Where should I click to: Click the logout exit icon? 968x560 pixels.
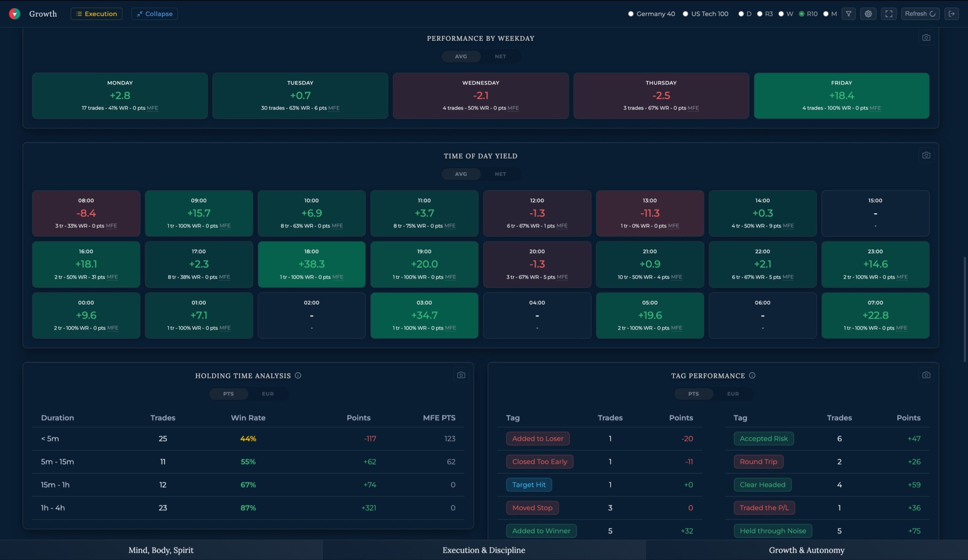[x=951, y=14]
